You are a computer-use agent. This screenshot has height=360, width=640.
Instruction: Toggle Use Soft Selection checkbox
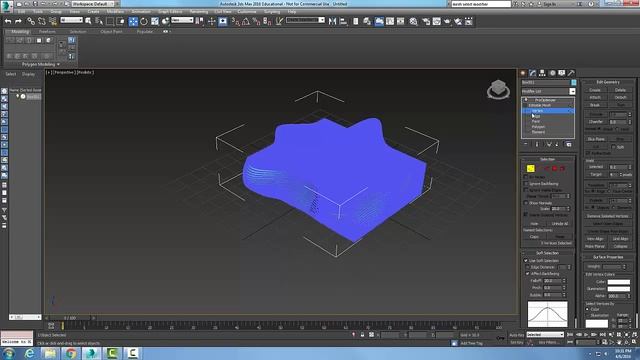pyautogui.click(x=526, y=260)
